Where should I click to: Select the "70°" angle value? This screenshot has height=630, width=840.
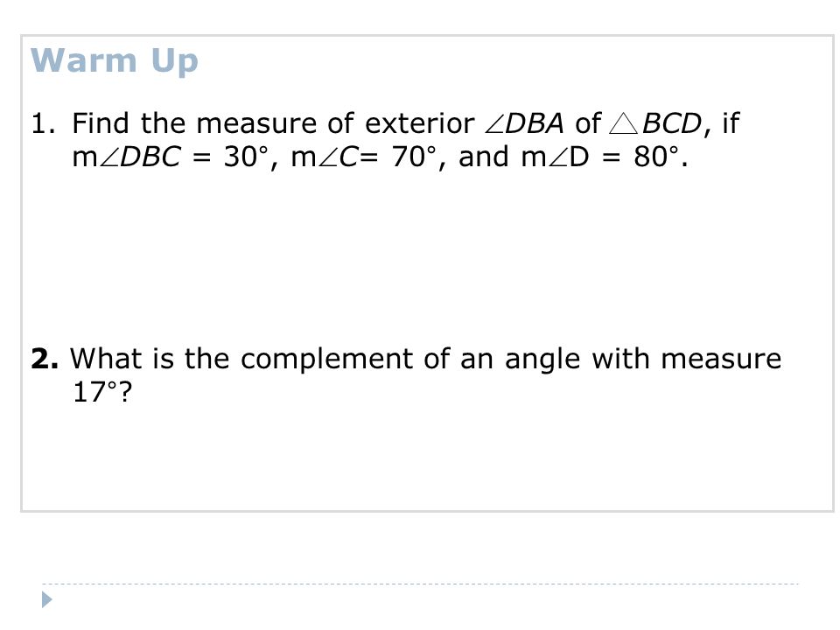[414, 157]
